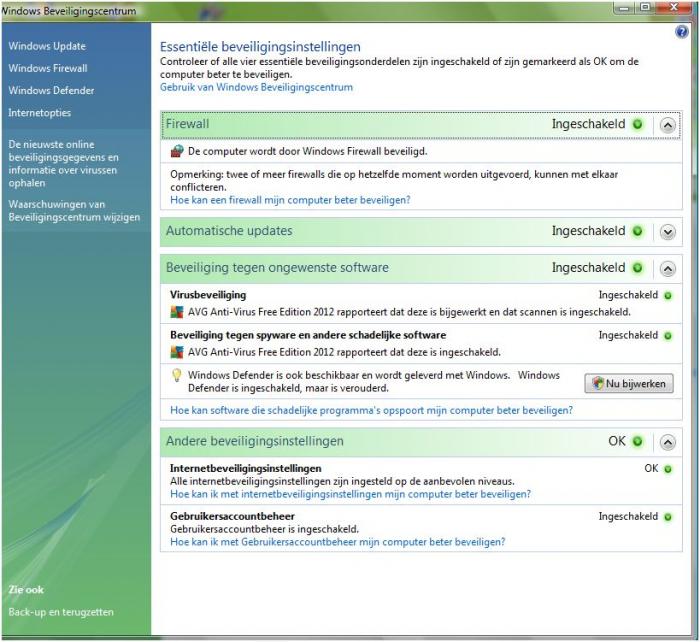This screenshot has height=642, width=700.
Task: Click the Zie ook sidebar heading
Action: (26, 590)
